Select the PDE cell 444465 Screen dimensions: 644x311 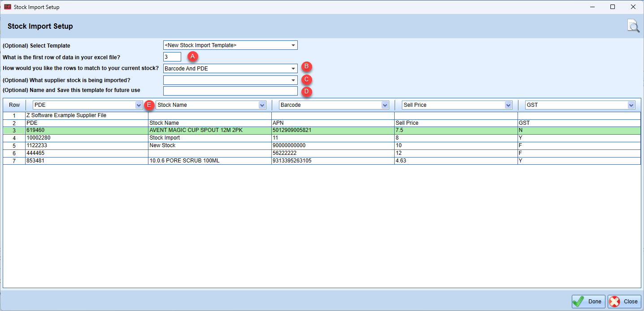click(x=87, y=153)
